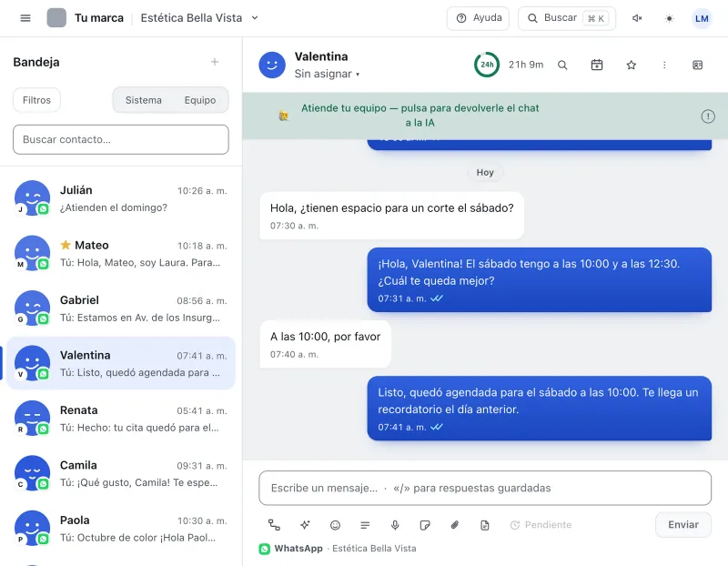Open the Filtros button

tap(36, 100)
